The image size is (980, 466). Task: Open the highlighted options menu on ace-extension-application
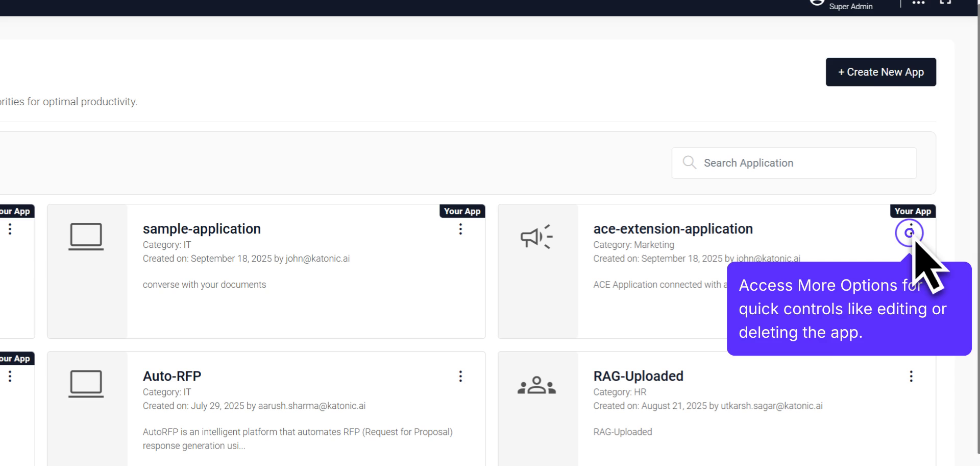click(x=911, y=233)
